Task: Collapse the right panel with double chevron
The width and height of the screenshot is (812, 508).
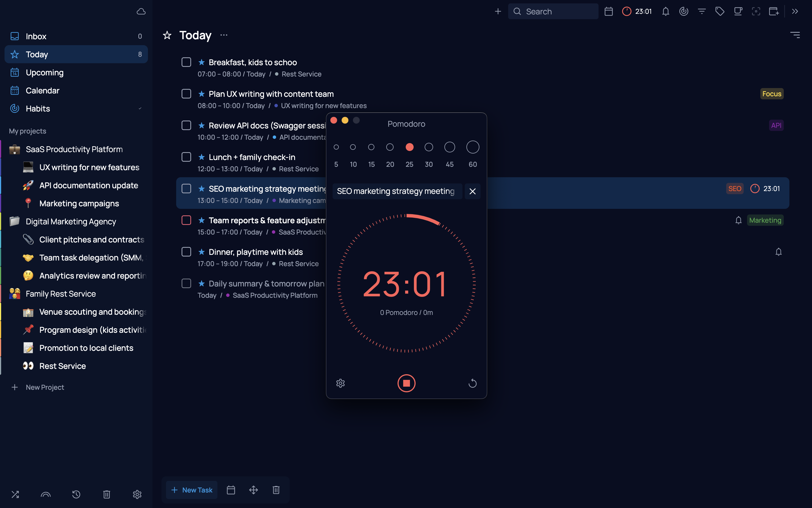Action: (794, 11)
